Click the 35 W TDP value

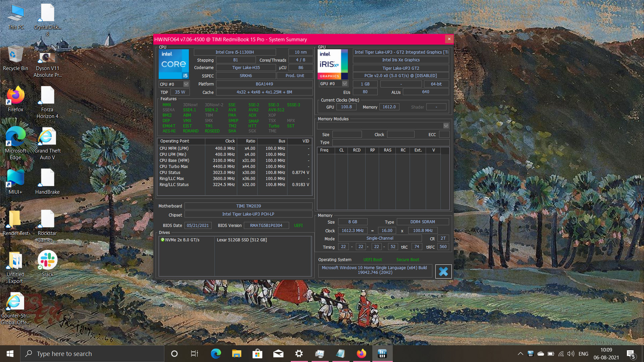[x=180, y=92]
